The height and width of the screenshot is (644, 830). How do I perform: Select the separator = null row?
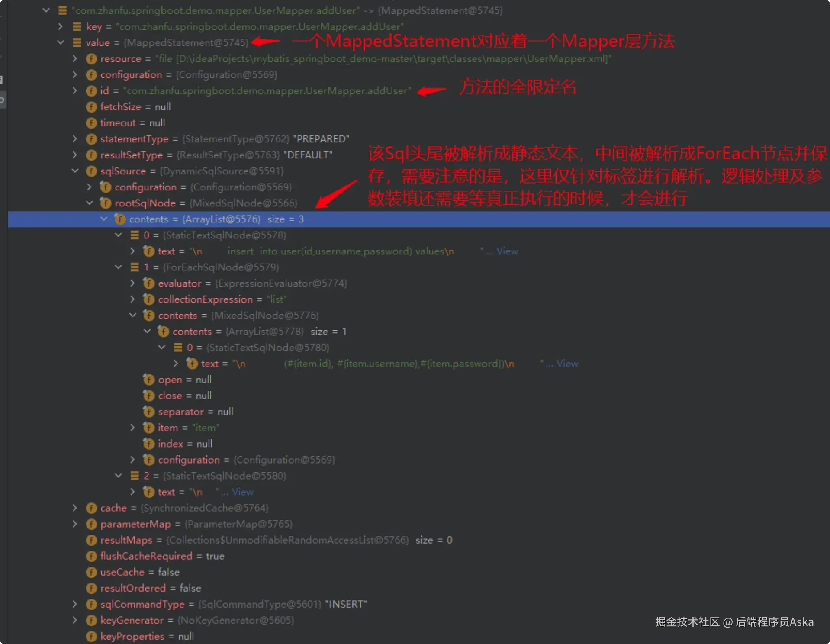click(418, 412)
